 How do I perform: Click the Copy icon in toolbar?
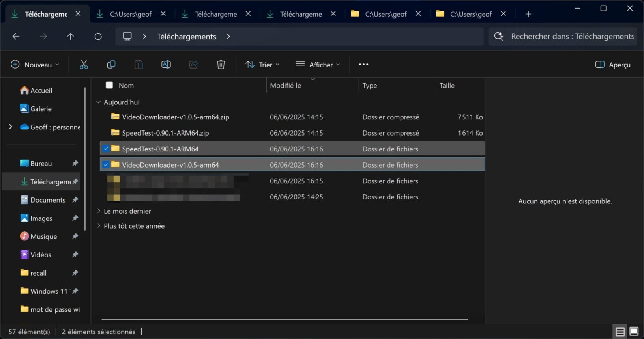[111, 65]
